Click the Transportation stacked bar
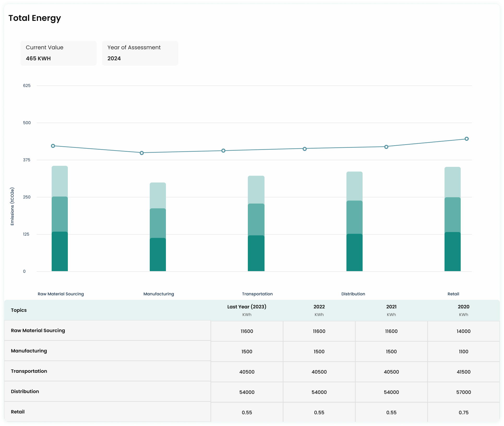The height and width of the screenshot is (426, 504). tap(256, 223)
